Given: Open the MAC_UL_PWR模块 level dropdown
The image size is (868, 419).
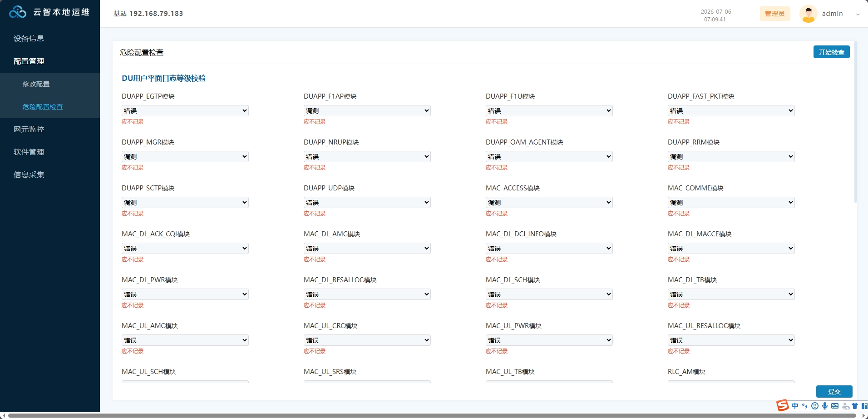Looking at the screenshot, I should pos(549,340).
